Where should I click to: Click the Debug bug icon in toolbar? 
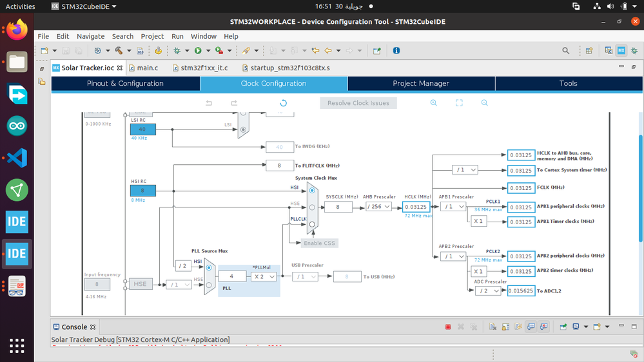(x=177, y=50)
